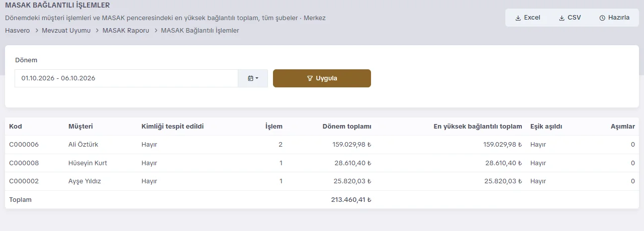Click Kimliği tespit edildi column header
The height and width of the screenshot is (231, 644).
click(x=172, y=127)
